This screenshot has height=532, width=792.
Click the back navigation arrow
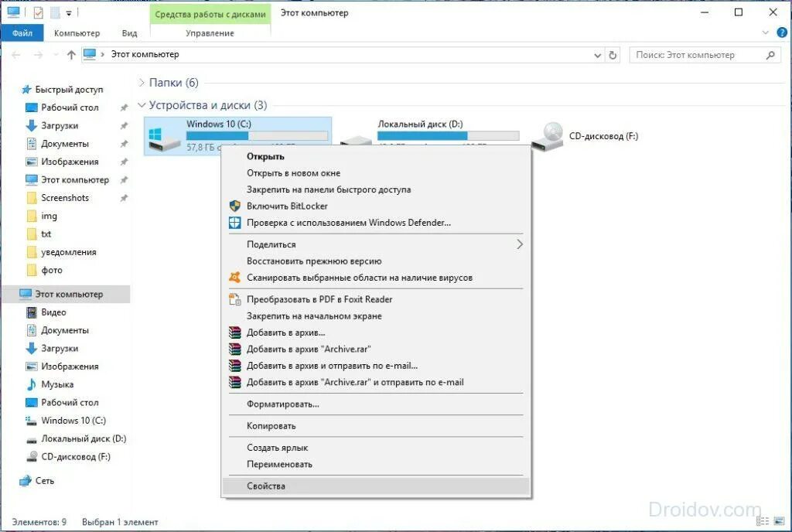tap(15, 54)
